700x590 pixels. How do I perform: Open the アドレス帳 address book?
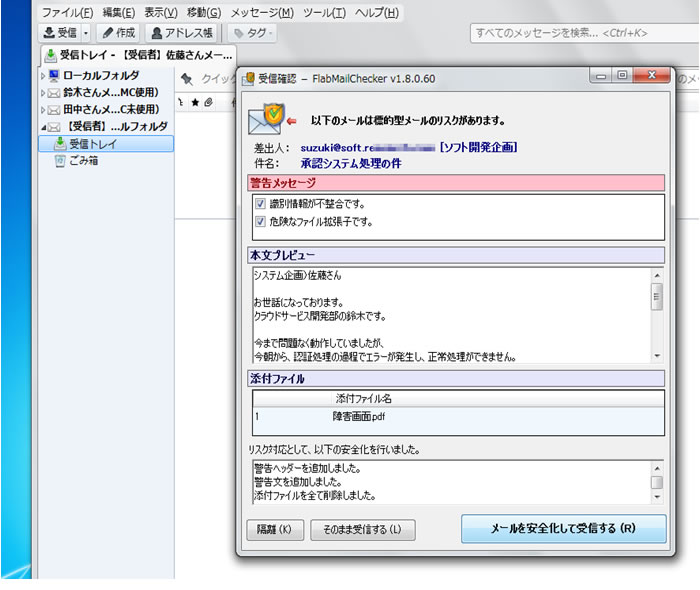tap(183, 33)
